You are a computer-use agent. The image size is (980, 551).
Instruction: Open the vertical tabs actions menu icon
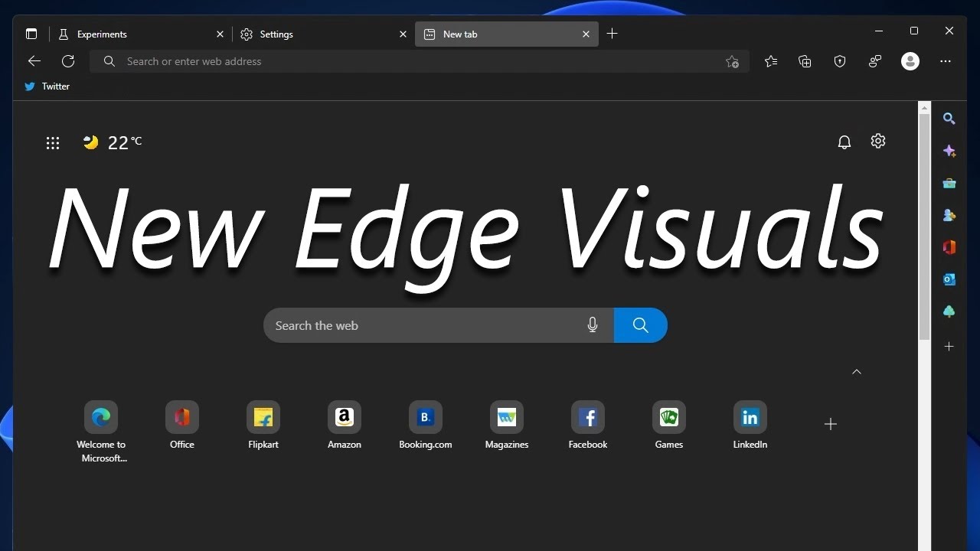[x=31, y=34]
